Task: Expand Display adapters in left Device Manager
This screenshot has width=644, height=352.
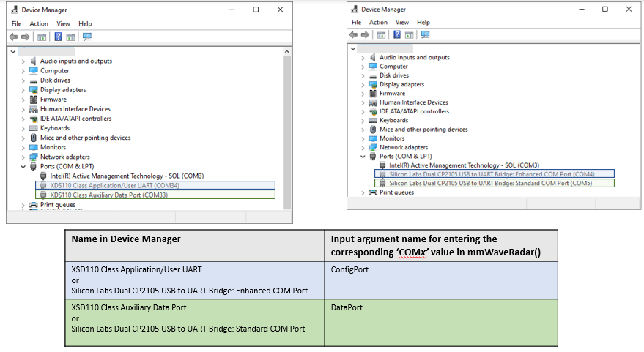Action: pyautogui.click(x=23, y=90)
